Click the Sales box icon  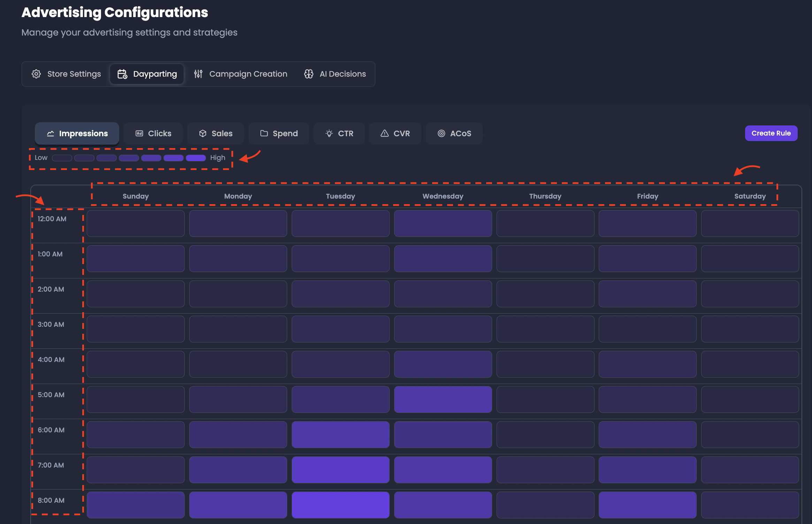pyautogui.click(x=203, y=133)
